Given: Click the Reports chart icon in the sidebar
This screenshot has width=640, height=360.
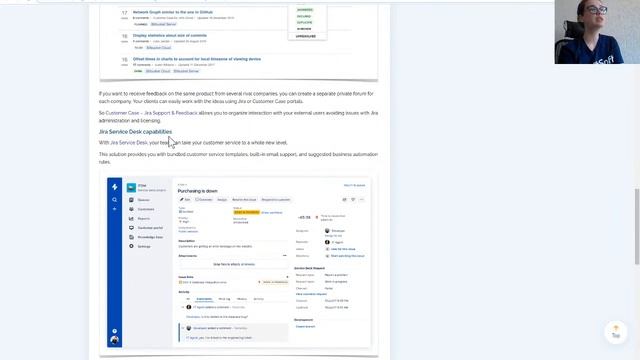Looking at the screenshot, I should [x=131, y=219].
